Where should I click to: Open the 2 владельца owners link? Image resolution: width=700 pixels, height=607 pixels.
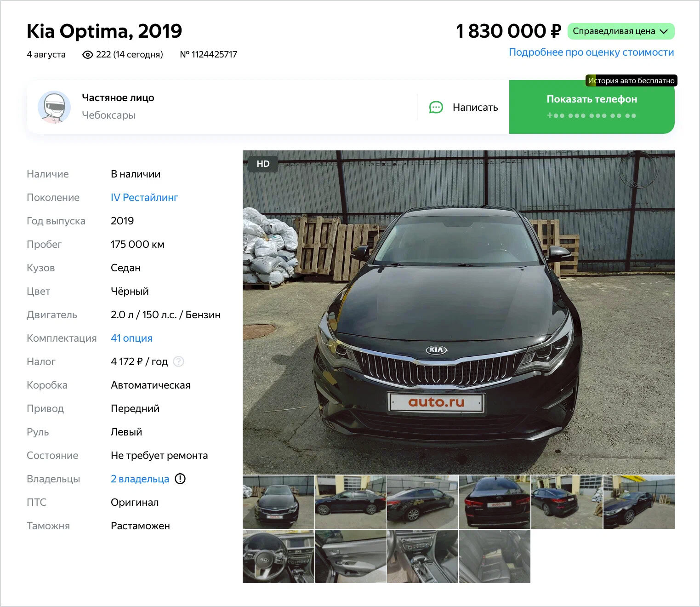[x=140, y=479]
